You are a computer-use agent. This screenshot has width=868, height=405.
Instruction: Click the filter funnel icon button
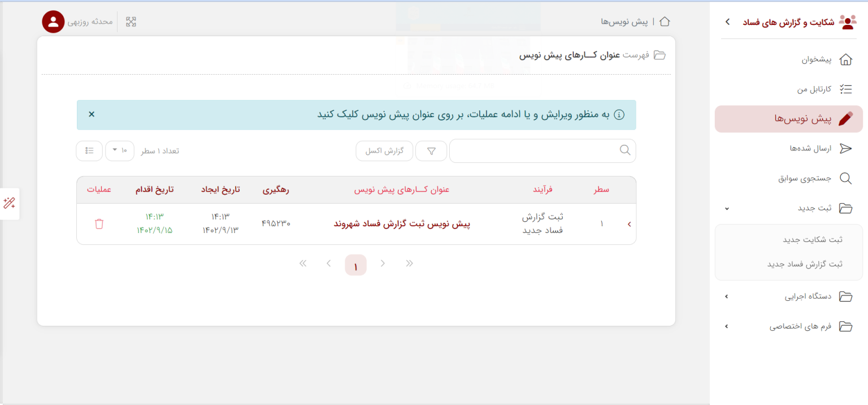[431, 151]
